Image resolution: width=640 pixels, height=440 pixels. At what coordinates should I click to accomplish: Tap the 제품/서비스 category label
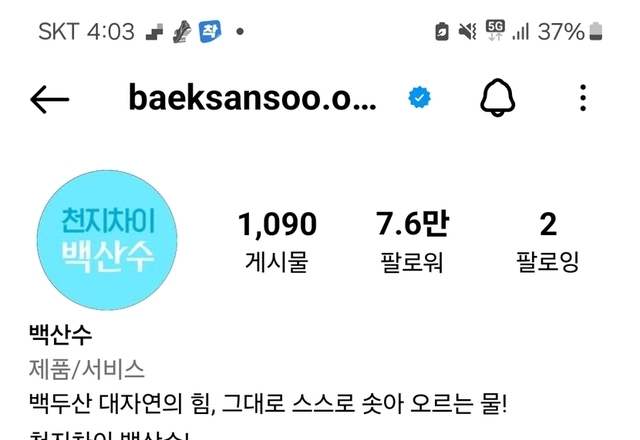(x=87, y=369)
